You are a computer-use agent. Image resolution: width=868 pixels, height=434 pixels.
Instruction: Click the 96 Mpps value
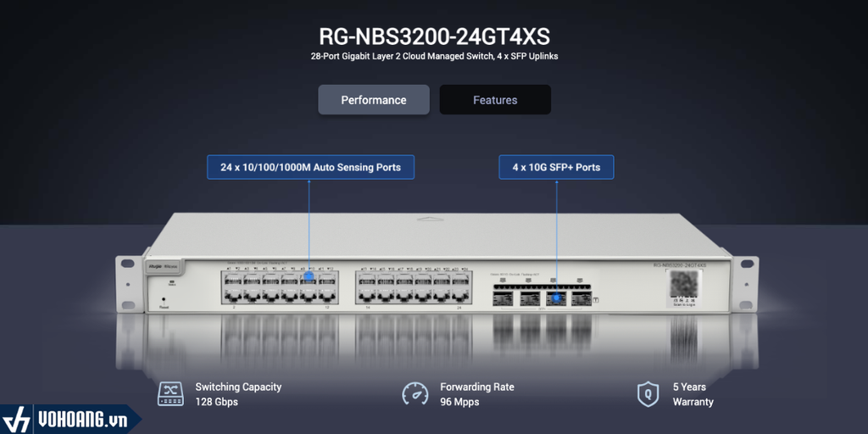click(x=459, y=402)
